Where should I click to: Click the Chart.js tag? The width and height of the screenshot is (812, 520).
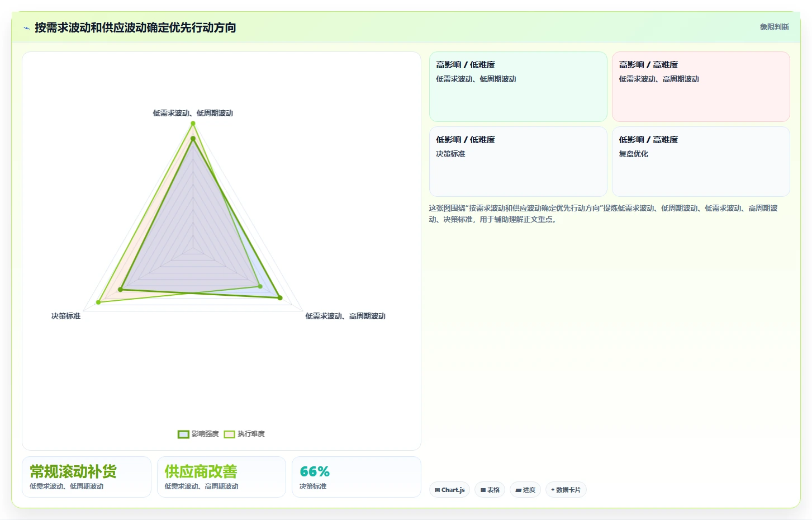(450, 490)
